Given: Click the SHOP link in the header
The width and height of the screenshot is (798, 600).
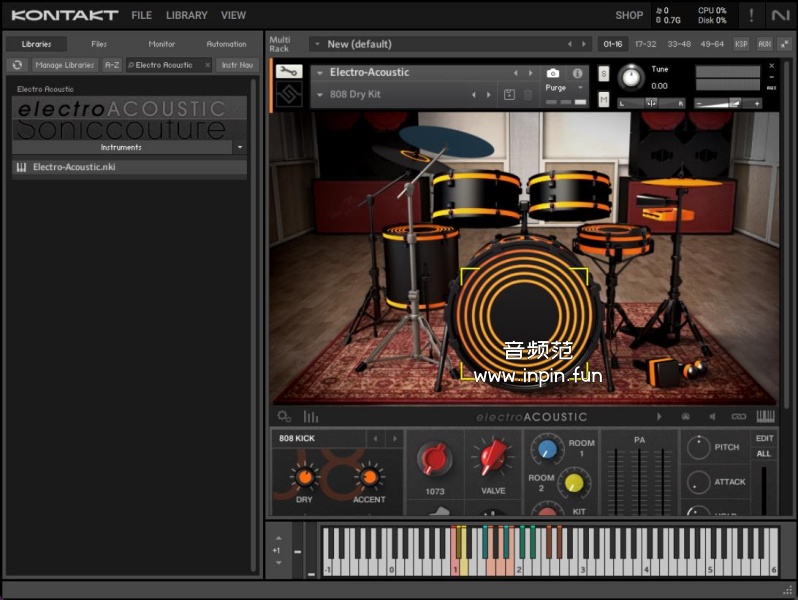Looking at the screenshot, I should click(629, 15).
